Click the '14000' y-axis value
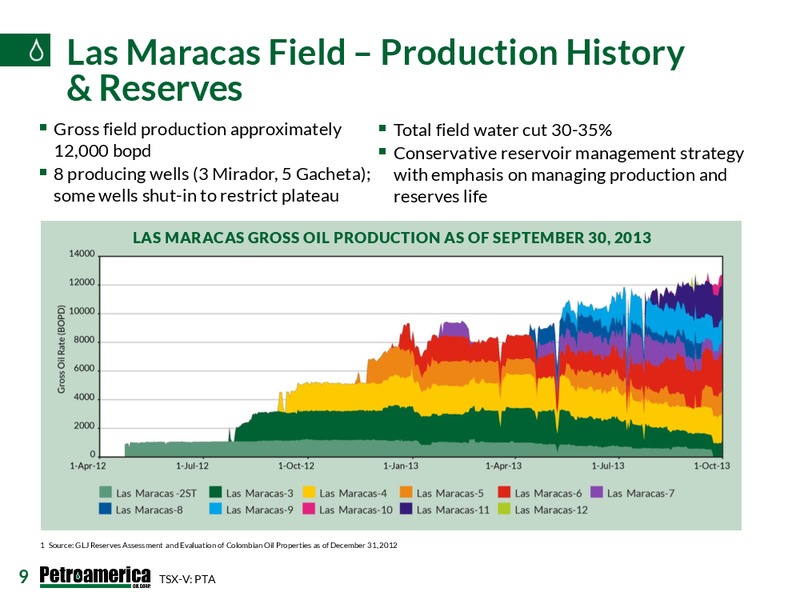This screenshot has width=800, height=600. [x=82, y=254]
